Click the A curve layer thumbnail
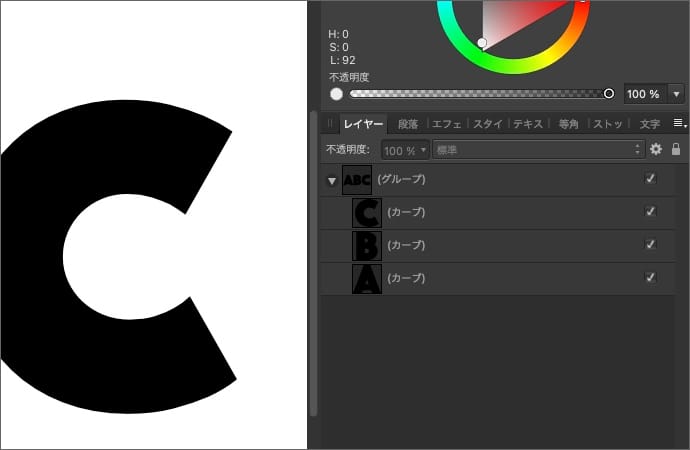The height and width of the screenshot is (450, 690). [x=367, y=278]
